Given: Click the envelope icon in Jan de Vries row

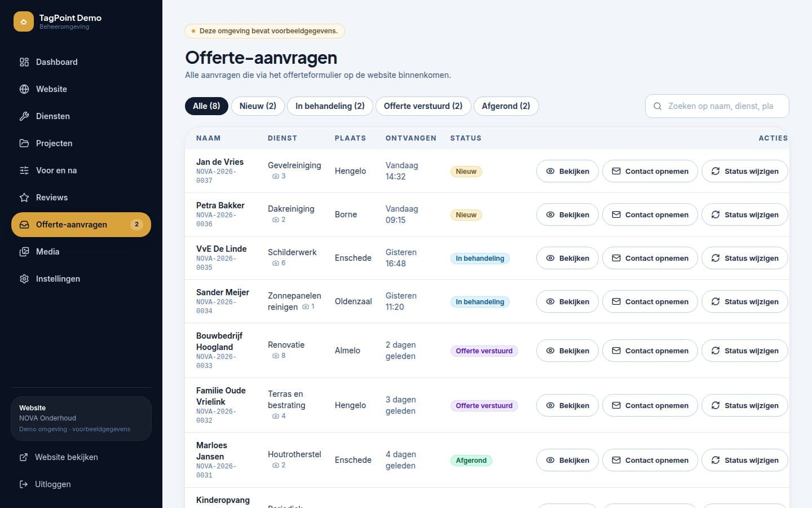Looking at the screenshot, I should pyautogui.click(x=616, y=171).
